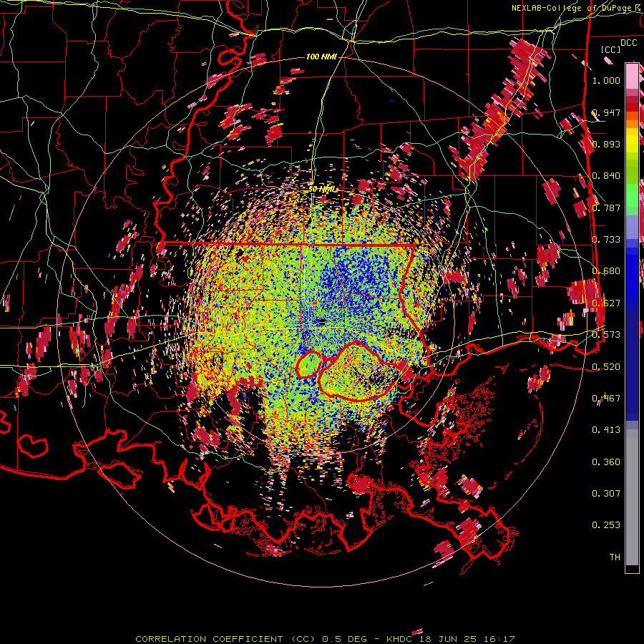Click the TH label on the legend

pos(615,557)
